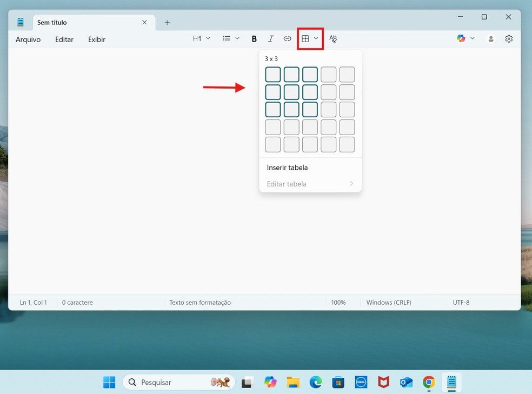Launch Microsoft Edge from the taskbar

(x=316, y=382)
